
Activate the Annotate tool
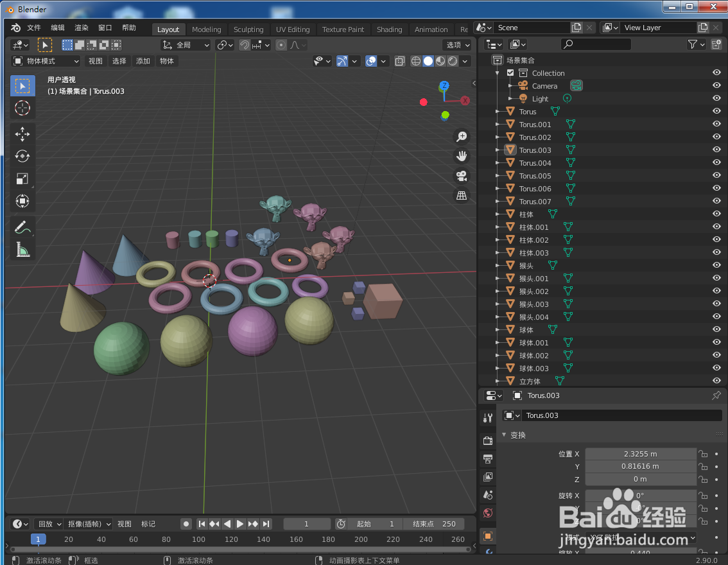22,226
